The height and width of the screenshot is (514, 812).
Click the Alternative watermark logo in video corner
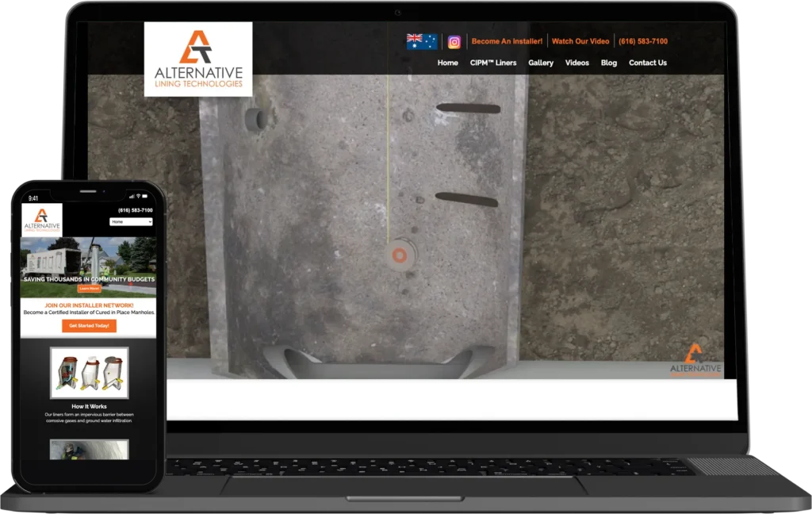(x=695, y=361)
